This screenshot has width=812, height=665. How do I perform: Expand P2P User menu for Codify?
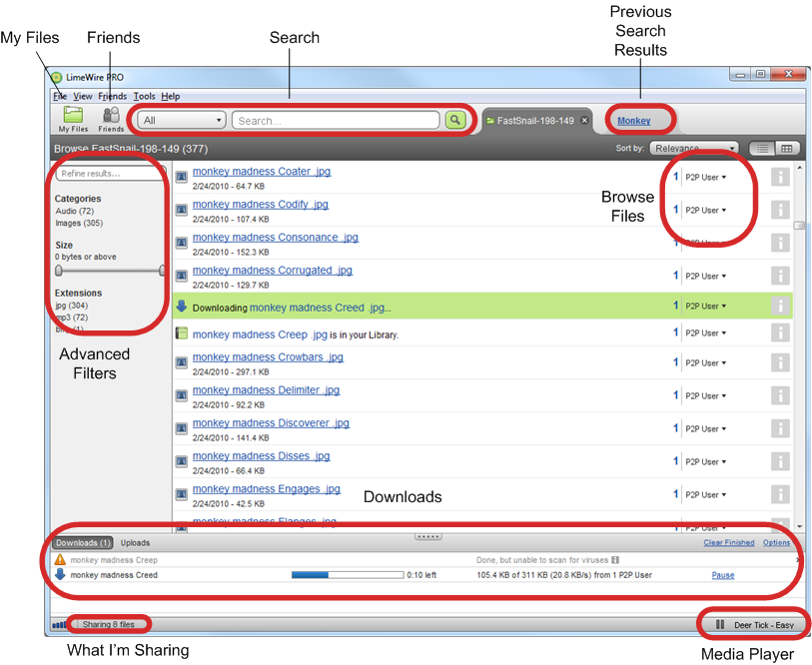pyautogui.click(x=706, y=211)
